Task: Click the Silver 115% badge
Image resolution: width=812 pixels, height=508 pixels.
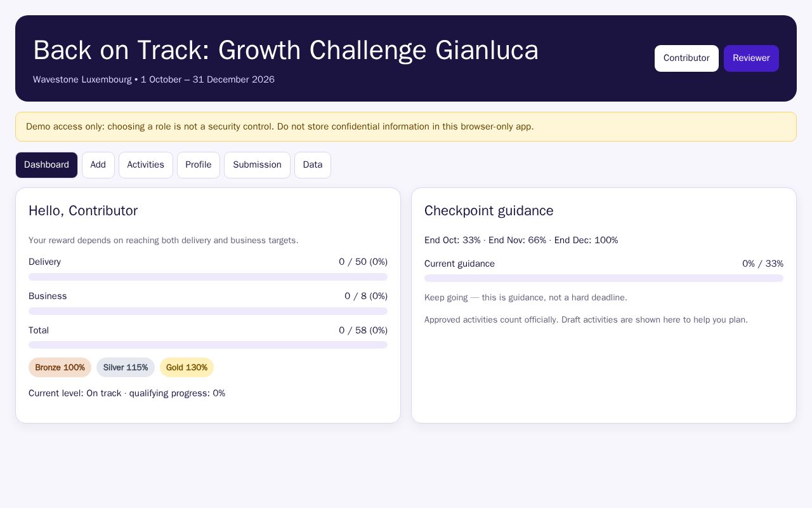Action: pos(126,368)
